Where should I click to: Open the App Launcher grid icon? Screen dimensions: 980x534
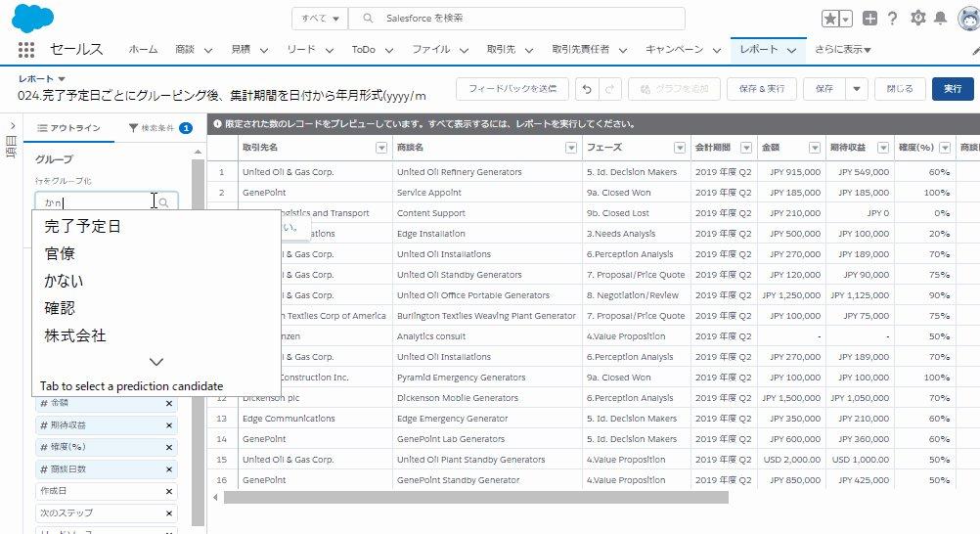pos(25,50)
